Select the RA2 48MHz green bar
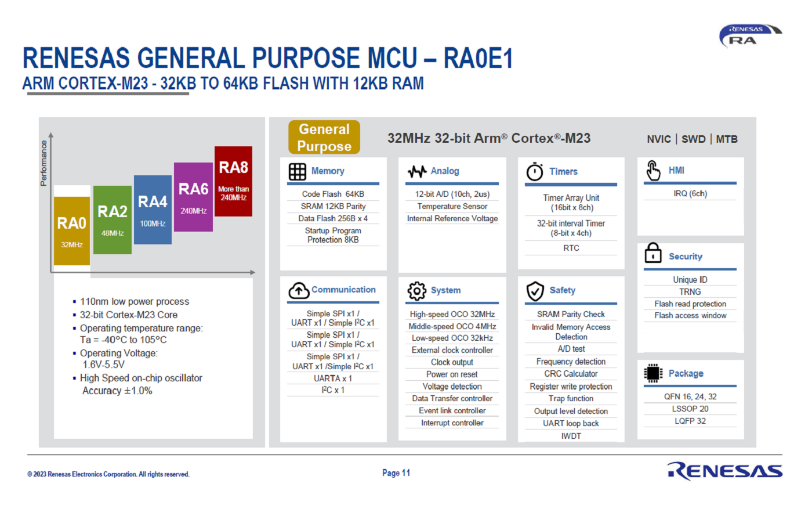 (x=113, y=220)
